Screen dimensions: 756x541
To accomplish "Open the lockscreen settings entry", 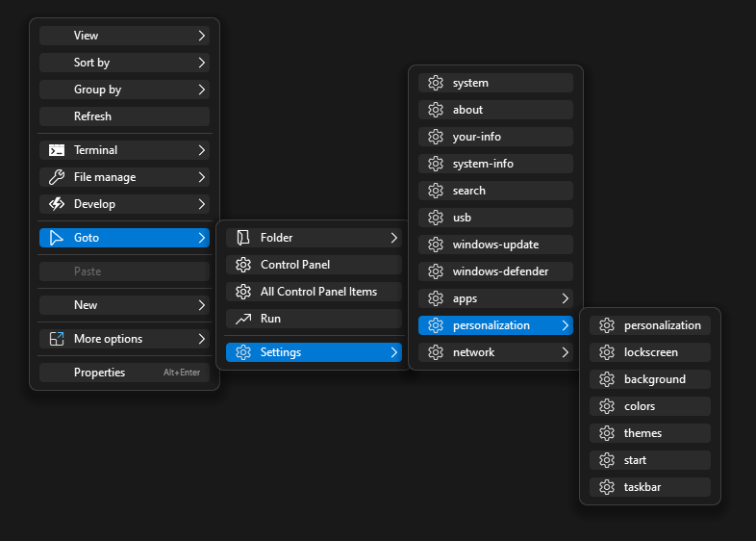I will (650, 352).
